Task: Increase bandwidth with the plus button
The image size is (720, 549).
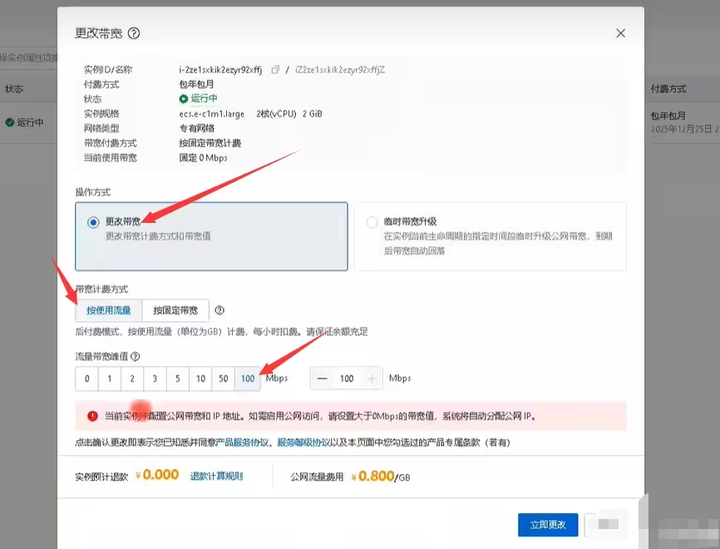Action: [372, 379]
